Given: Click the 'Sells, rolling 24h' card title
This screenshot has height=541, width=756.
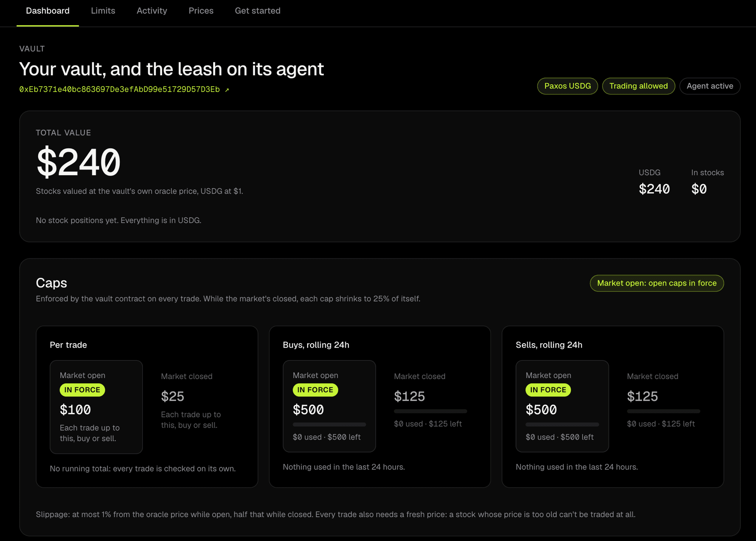Looking at the screenshot, I should pos(549,345).
